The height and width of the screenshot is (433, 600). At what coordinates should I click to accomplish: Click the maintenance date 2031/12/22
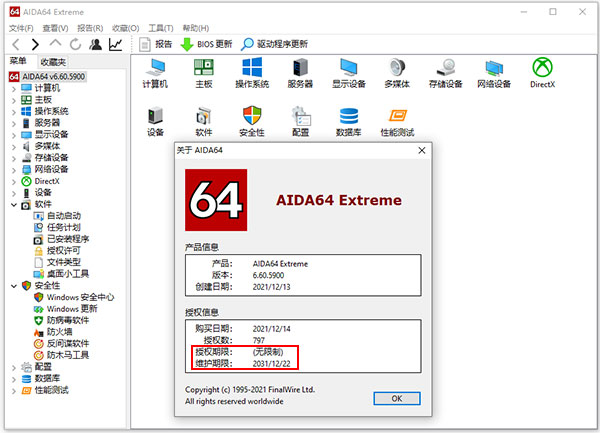coord(271,364)
